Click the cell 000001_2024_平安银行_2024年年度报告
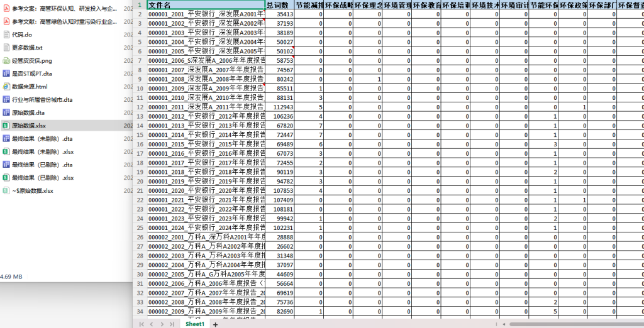 click(206, 228)
